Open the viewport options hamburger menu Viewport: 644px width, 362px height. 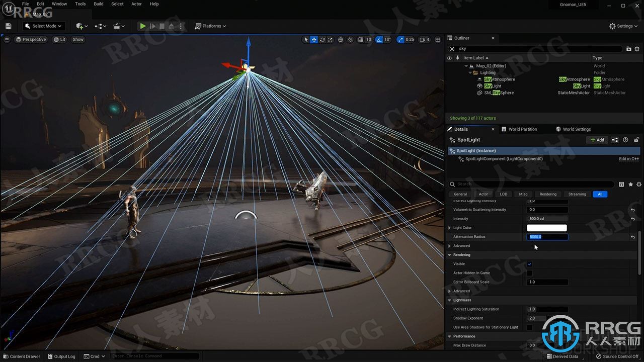[x=7, y=39]
